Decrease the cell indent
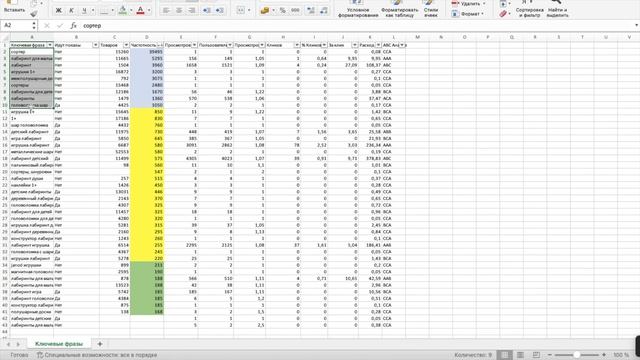 coord(207,10)
